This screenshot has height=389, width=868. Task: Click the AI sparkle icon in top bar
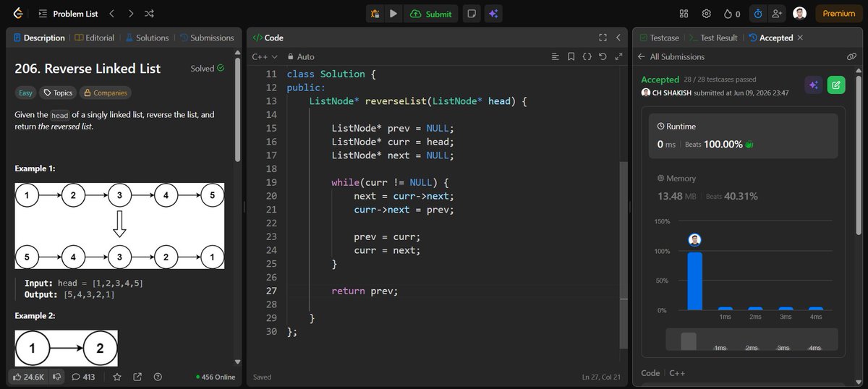(x=494, y=14)
